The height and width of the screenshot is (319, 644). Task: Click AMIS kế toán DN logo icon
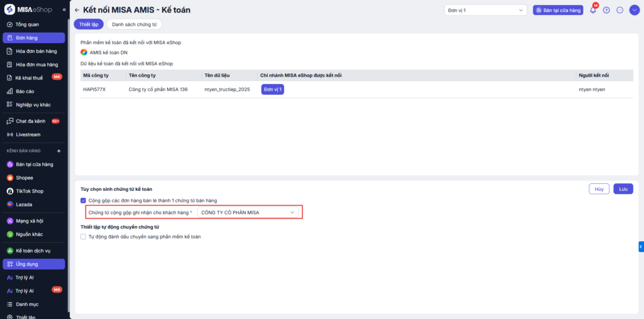pyautogui.click(x=84, y=52)
